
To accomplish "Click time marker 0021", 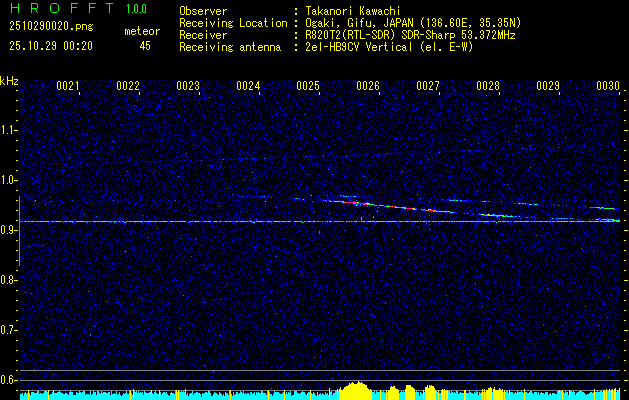I will click(x=67, y=86).
